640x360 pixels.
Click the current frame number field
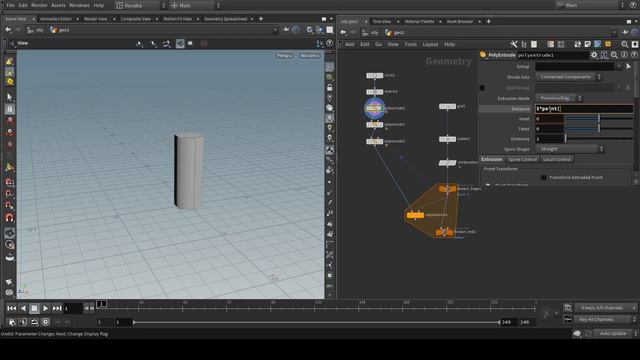point(73,309)
